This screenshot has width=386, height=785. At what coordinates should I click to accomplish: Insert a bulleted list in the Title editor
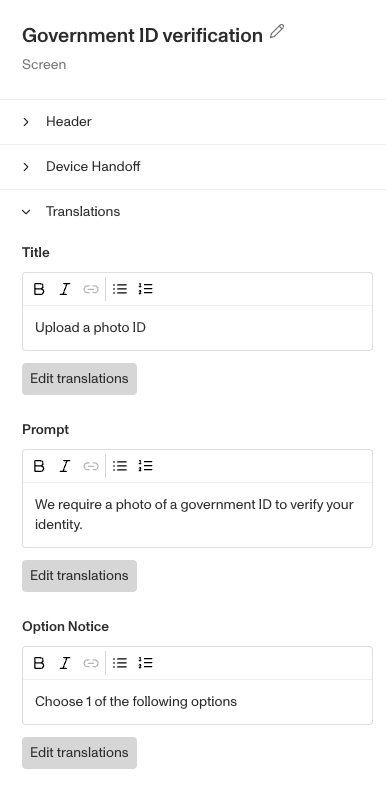(120, 289)
